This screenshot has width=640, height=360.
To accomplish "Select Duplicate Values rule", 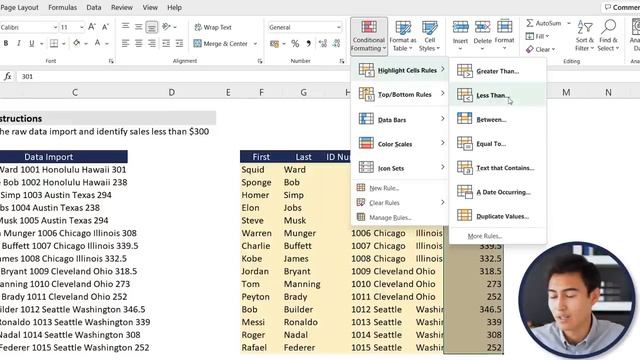I will pyautogui.click(x=498, y=216).
